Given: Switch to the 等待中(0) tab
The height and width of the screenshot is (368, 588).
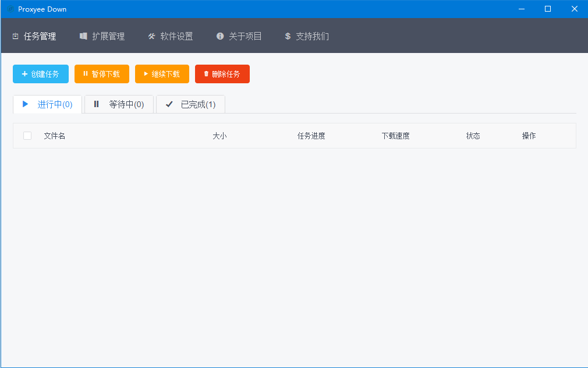Looking at the screenshot, I should point(119,104).
